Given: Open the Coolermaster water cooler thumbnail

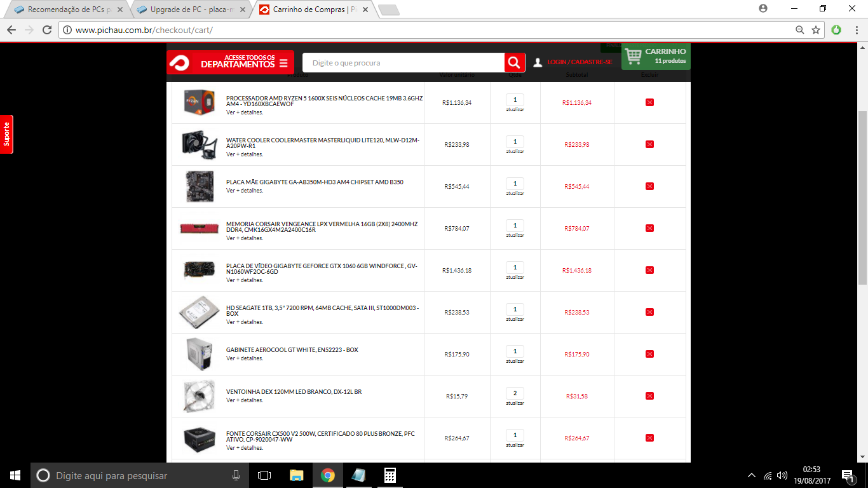Looking at the screenshot, I should click(x=199, y=144).
